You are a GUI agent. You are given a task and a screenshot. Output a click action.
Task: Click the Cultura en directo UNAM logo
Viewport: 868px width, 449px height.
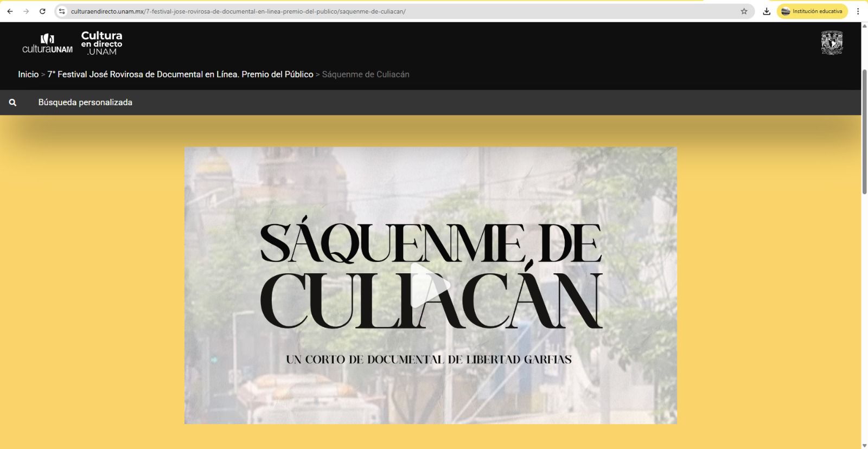coord(101,43)
